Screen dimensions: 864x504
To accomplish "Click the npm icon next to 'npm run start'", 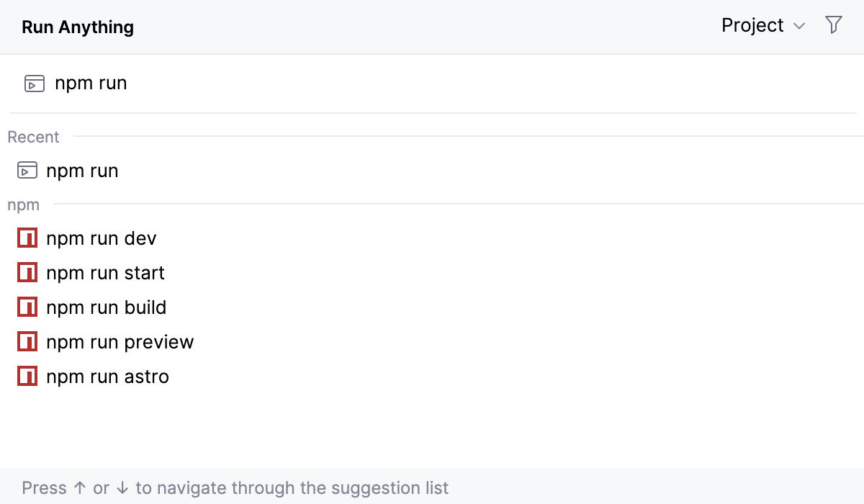I will tap(27, 272).
